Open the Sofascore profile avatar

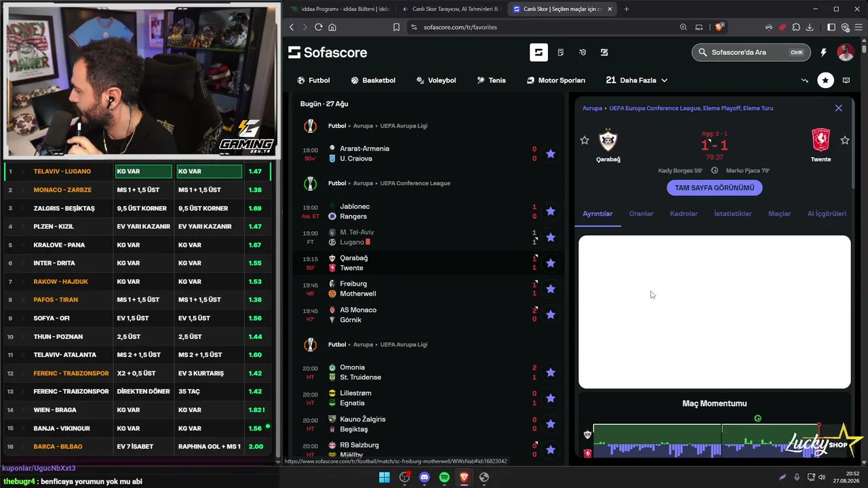(x=845, y=52)
